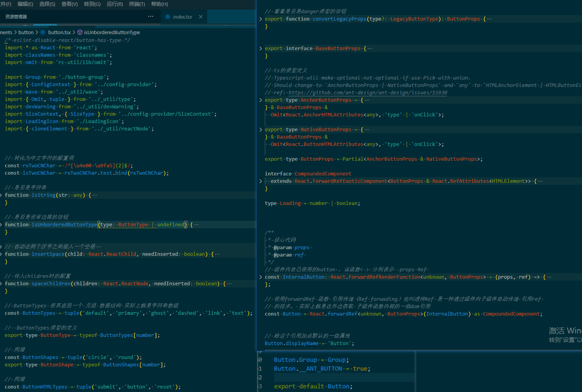Open Explorer panel more actions ellipsis

(x=151, y=16)
